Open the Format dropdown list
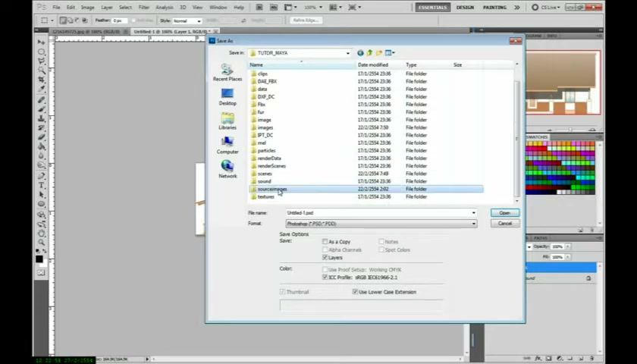This screenshot has height=364, width=637. tap(474, 224)
